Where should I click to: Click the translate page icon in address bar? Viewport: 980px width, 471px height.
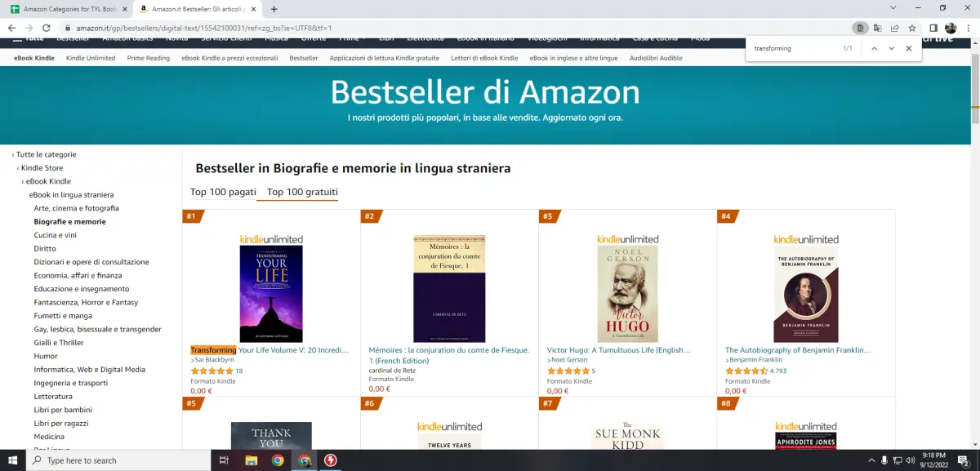click(x=877, y=28)
